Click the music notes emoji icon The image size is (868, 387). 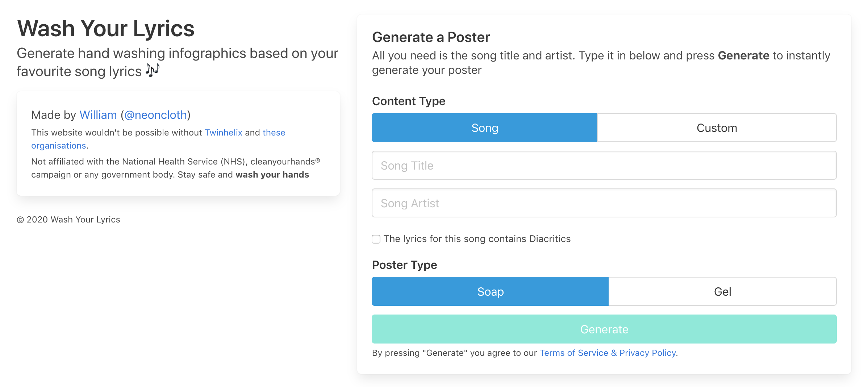pos(153,70)
